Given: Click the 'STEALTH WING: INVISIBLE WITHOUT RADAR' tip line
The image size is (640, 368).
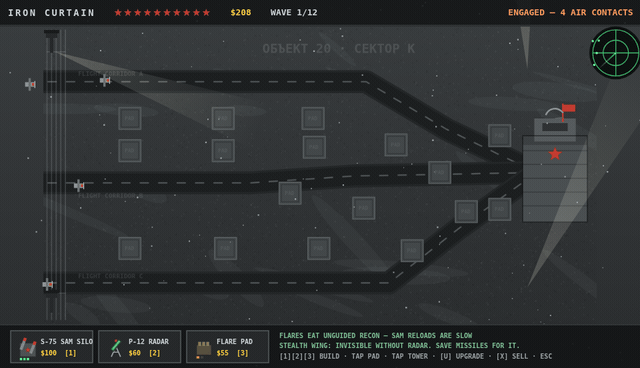Looking at the screenshot, I should pos(399,346).
